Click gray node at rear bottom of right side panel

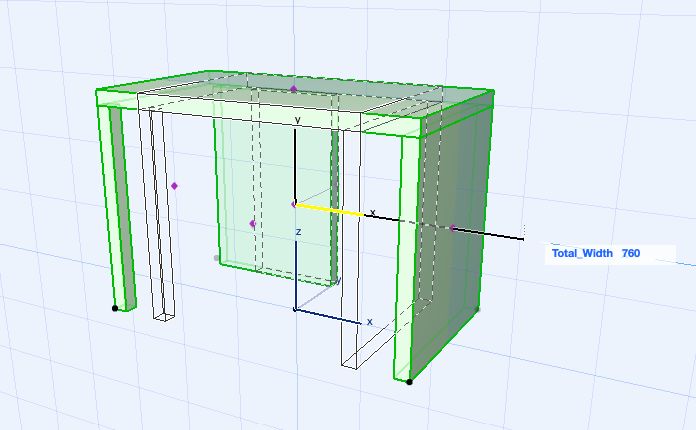(478, 309)
